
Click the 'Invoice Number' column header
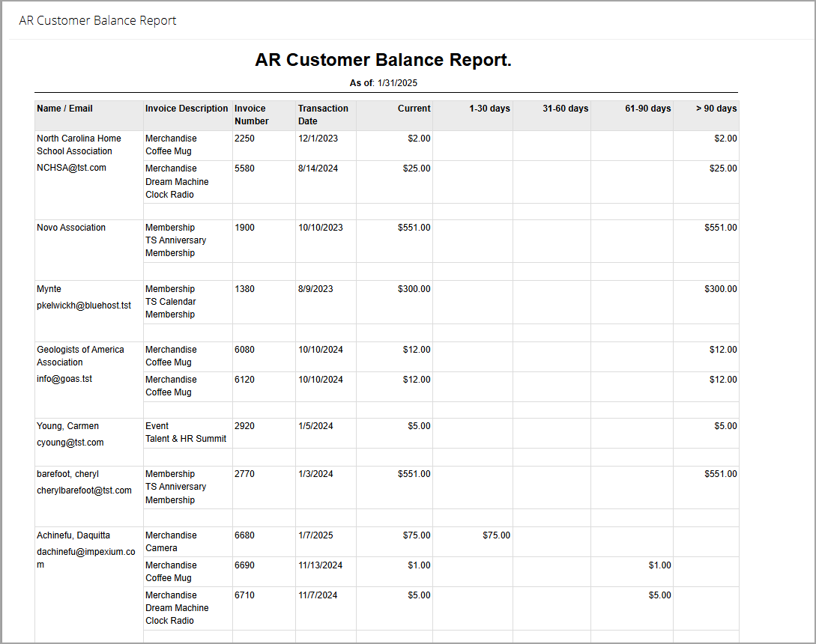tap(251, 115)
